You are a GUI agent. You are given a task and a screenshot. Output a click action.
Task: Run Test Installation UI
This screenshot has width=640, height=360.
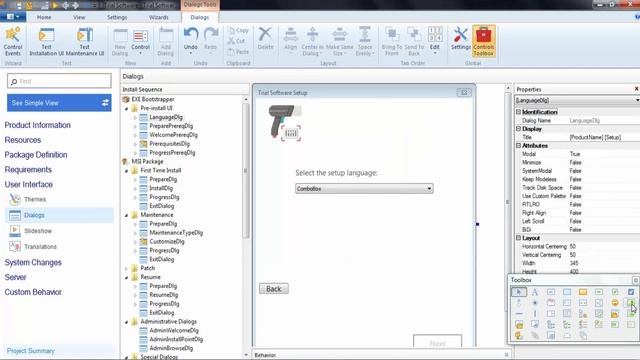pos(47,41)
